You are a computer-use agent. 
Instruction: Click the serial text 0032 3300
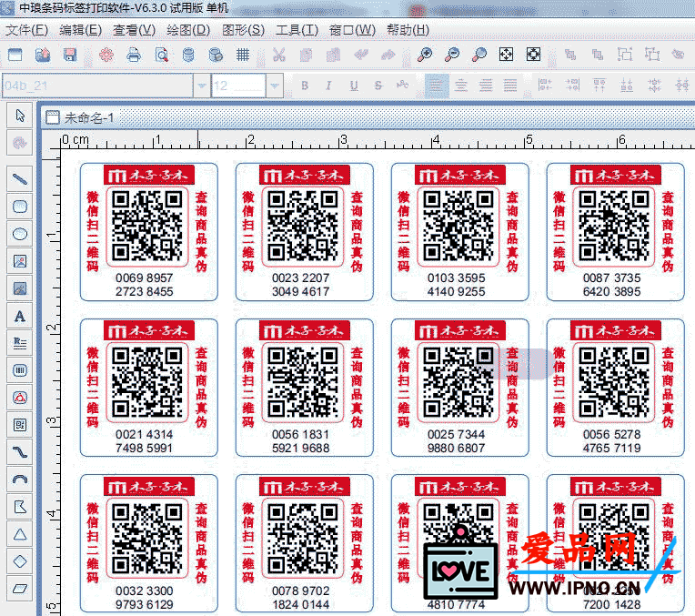(x=145, y=591)
